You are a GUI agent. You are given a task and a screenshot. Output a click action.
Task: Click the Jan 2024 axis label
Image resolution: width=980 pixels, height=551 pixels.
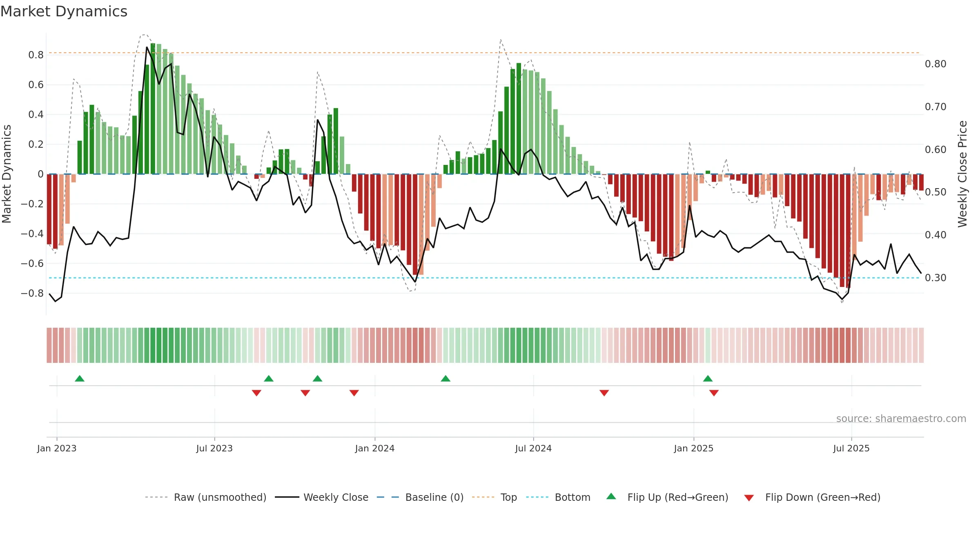(375, 448)
